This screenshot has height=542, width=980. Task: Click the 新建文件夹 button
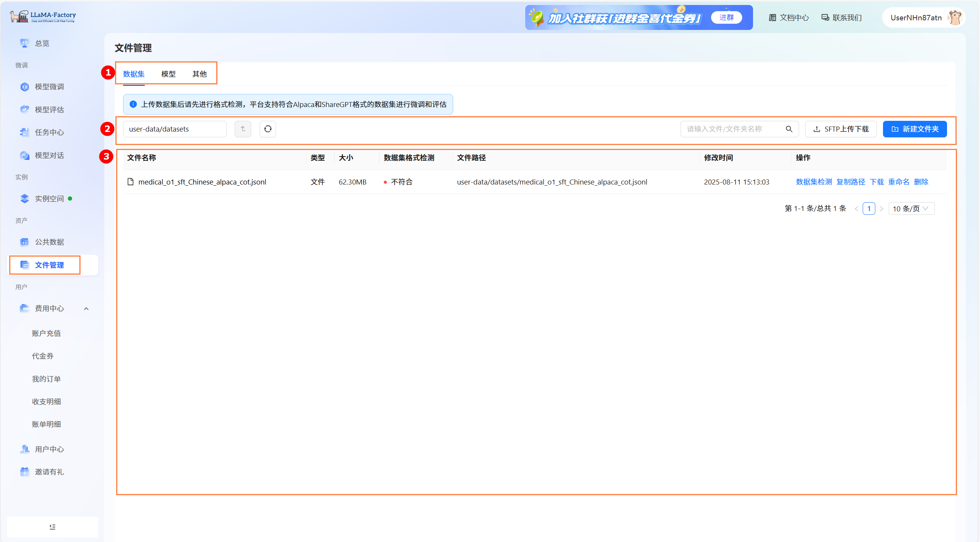click(x=914, y=129)
